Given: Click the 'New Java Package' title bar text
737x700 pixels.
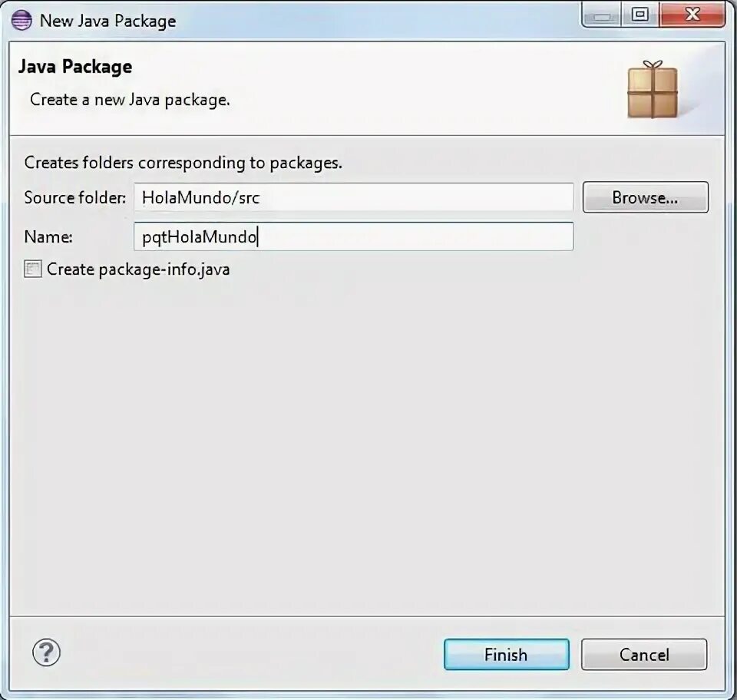Looking at the screenshot, I should (x=108, y=21).
